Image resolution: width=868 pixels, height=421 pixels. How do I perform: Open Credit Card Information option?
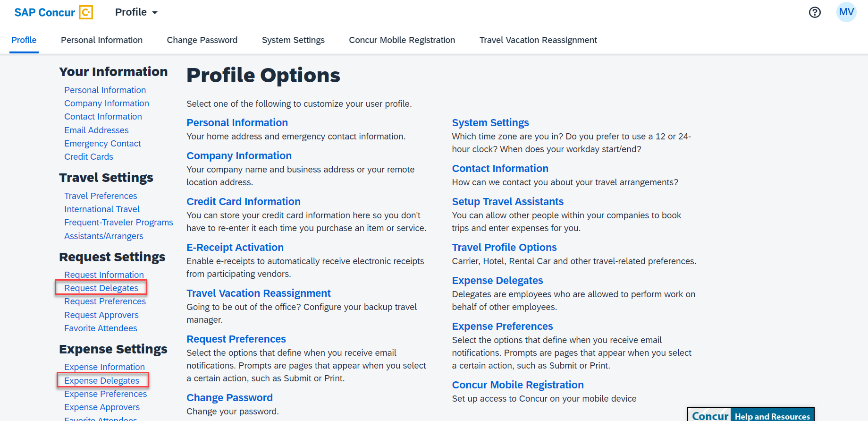coord(244,201)
